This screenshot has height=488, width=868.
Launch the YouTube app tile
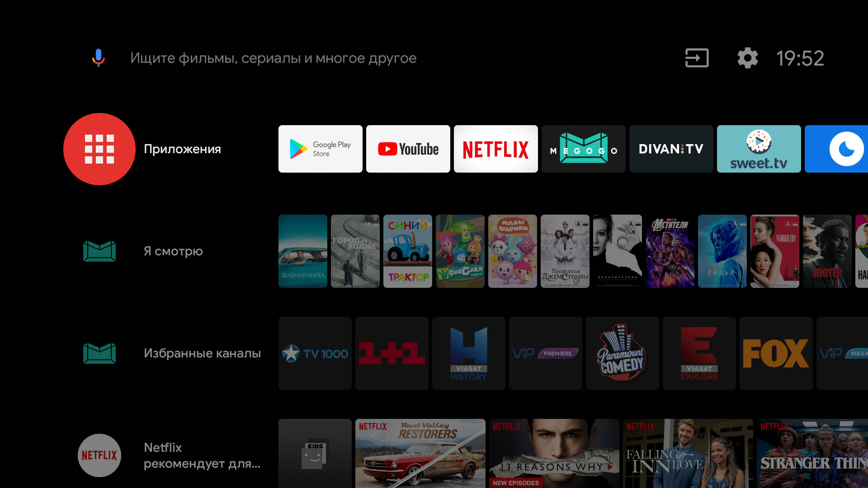pyautogui.click(x=408, y=149)
